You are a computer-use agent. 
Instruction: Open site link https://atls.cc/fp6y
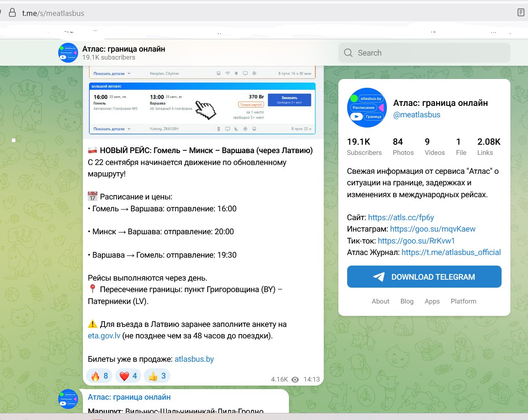401,217
